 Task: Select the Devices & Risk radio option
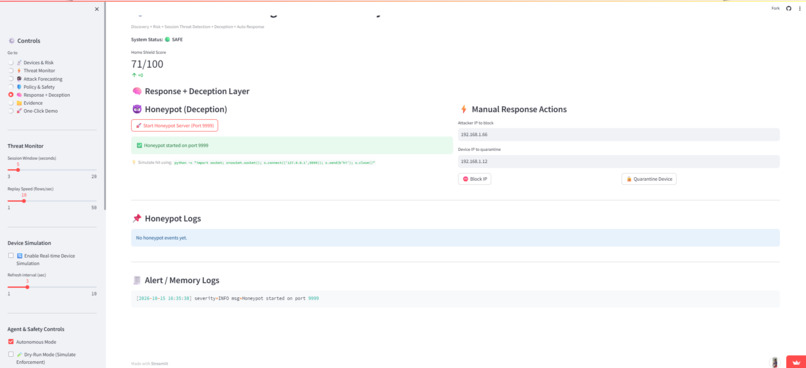click(x=11, y=63)
